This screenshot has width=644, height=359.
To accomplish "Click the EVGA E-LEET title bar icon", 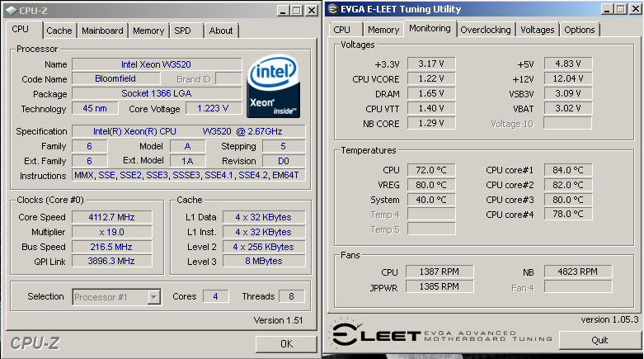I will (332, 9).
